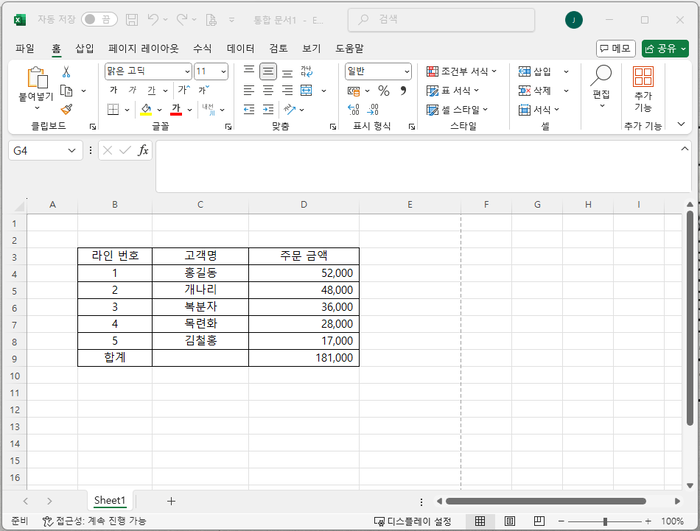The width and height of the screenshot is (700, 531).
Task: Increase indent icon
Action: click(x=268, y=109)
